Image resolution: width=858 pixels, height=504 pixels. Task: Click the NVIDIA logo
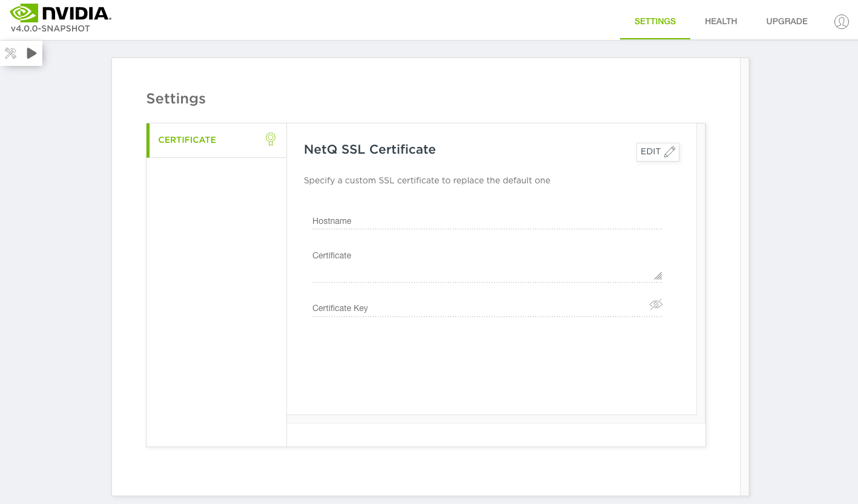pyautogui.click(x=61, y=13)
